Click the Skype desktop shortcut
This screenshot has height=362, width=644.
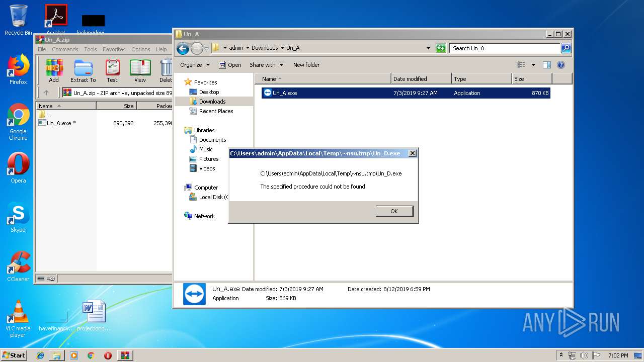pos(18,218)
